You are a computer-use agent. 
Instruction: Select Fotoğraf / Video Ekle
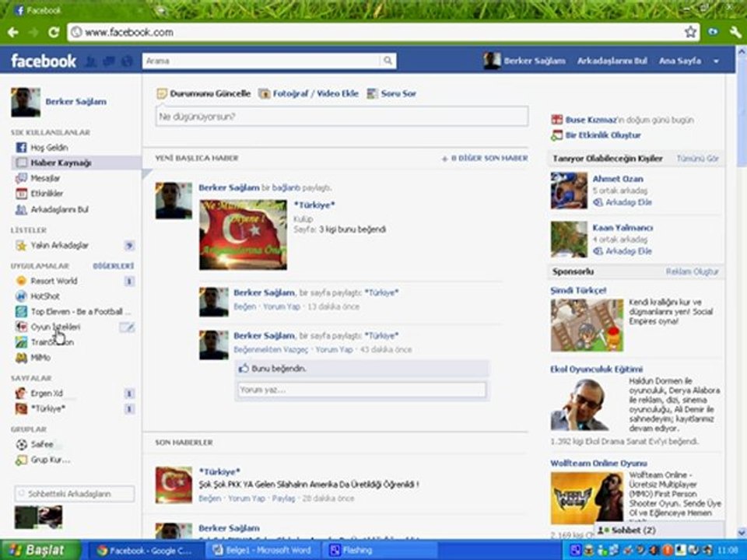315,93
